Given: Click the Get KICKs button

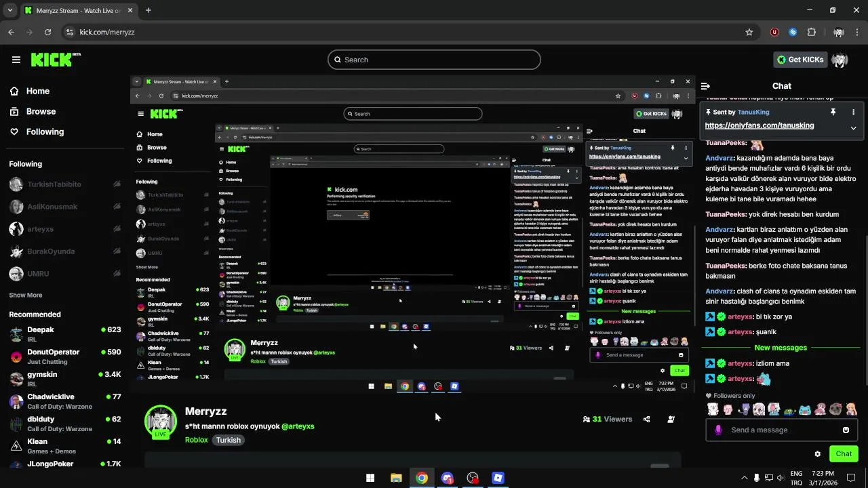Looking at the screenshot, I should click(x=800, y=60).
